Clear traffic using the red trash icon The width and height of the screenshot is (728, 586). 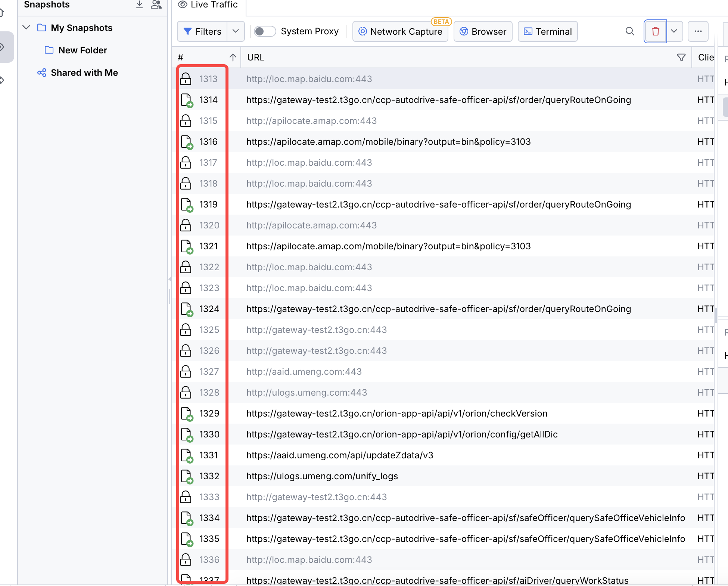655,31
